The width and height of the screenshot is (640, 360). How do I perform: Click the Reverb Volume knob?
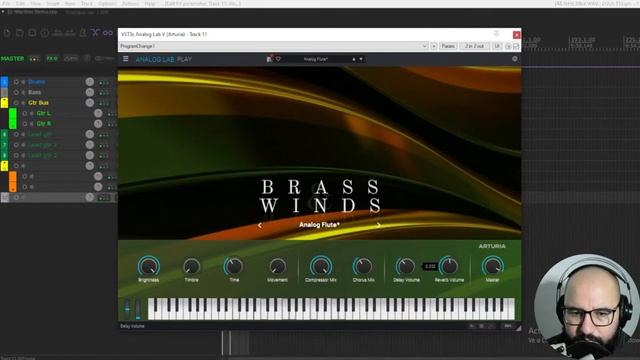tap(449, 266)
